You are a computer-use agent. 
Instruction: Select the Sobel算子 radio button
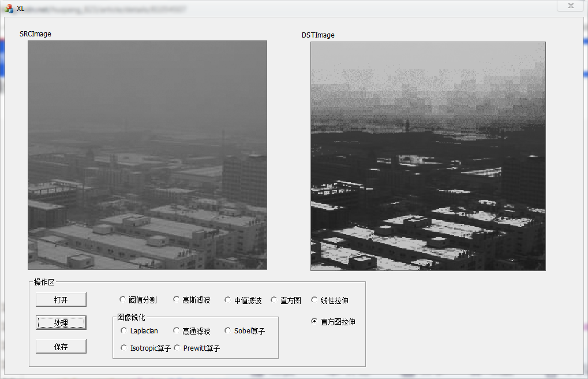pos(245,330)
